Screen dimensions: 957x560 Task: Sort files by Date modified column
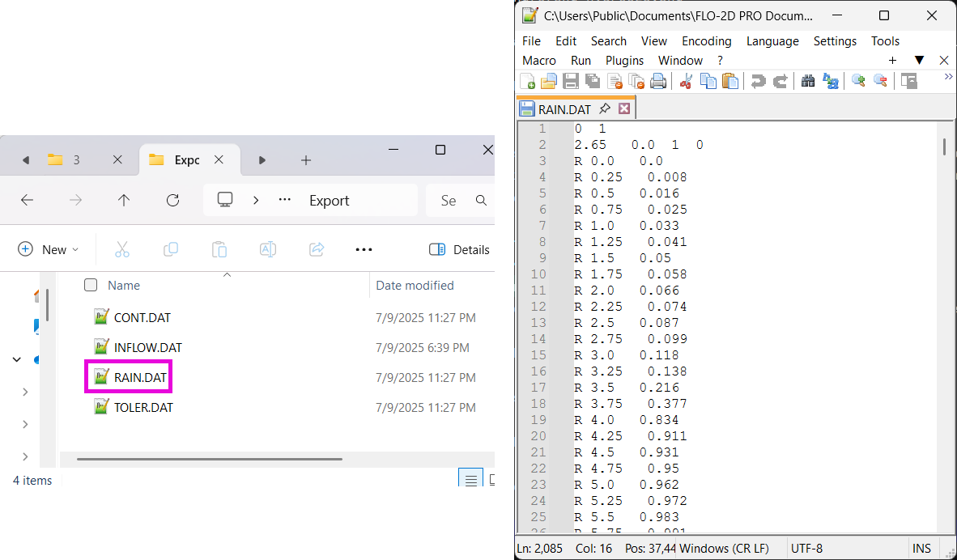coord(415,285)
